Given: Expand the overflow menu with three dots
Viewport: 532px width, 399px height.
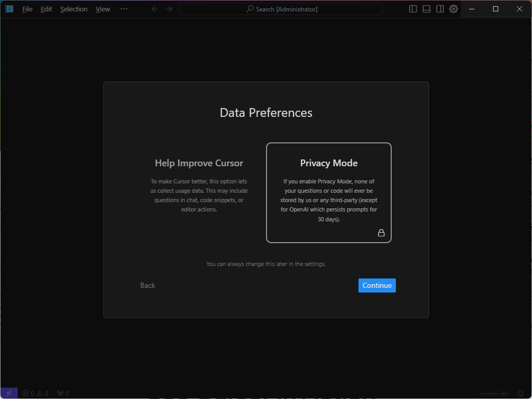Looking at the screenshot, I should tap(124, 9).
